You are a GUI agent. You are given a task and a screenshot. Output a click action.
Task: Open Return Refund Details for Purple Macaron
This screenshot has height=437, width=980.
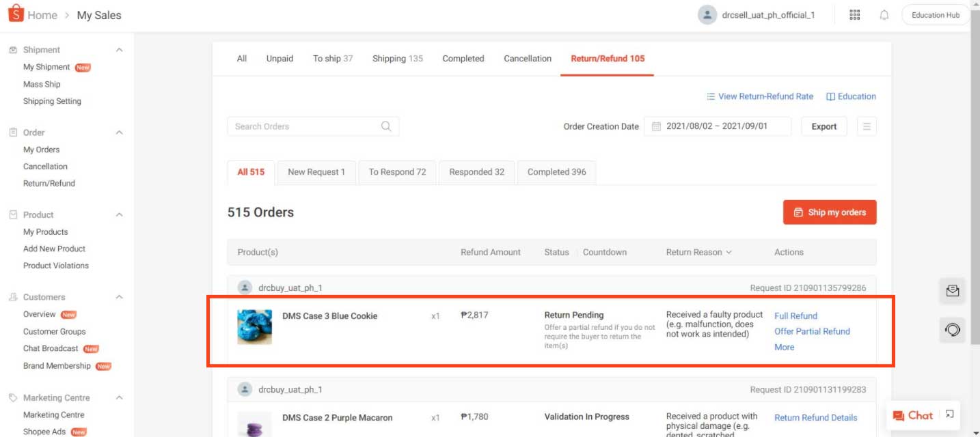pos(816,417)
